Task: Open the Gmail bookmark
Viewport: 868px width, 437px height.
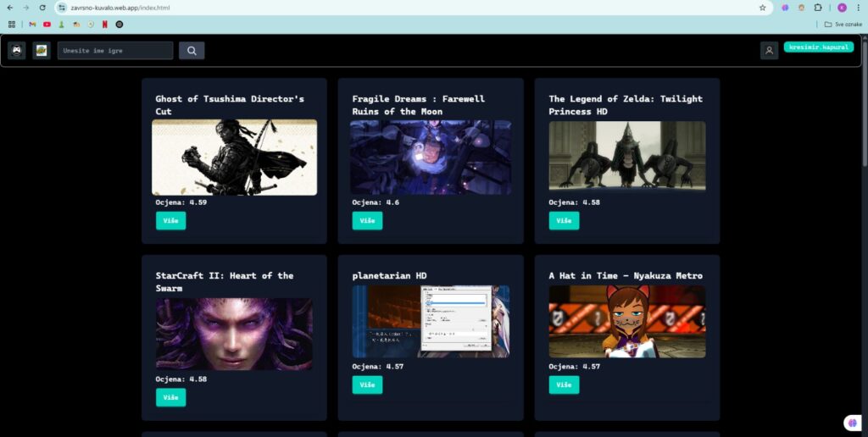Action: [32, 25]
